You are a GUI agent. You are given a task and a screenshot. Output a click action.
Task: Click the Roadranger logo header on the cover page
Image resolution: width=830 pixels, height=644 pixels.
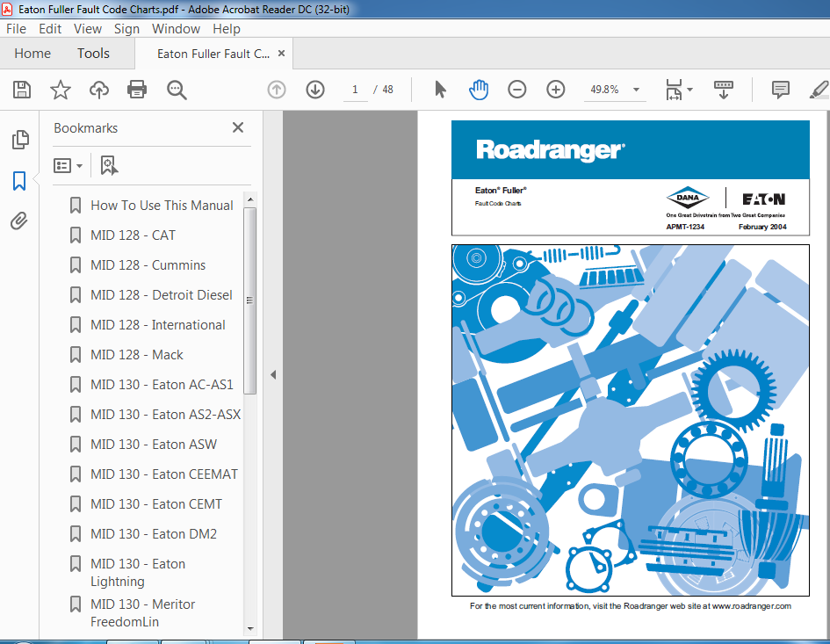coord(551,150)
